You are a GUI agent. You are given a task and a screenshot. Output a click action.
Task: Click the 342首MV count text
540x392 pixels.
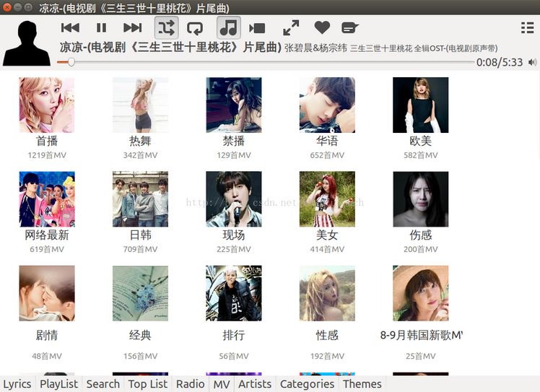coord(140,155)
